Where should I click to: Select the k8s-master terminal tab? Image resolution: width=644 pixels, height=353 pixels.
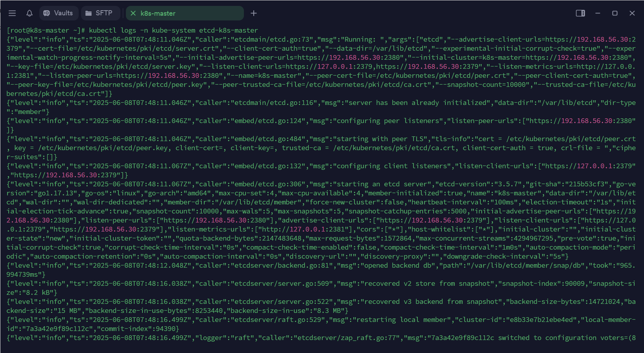coord(185,13)
